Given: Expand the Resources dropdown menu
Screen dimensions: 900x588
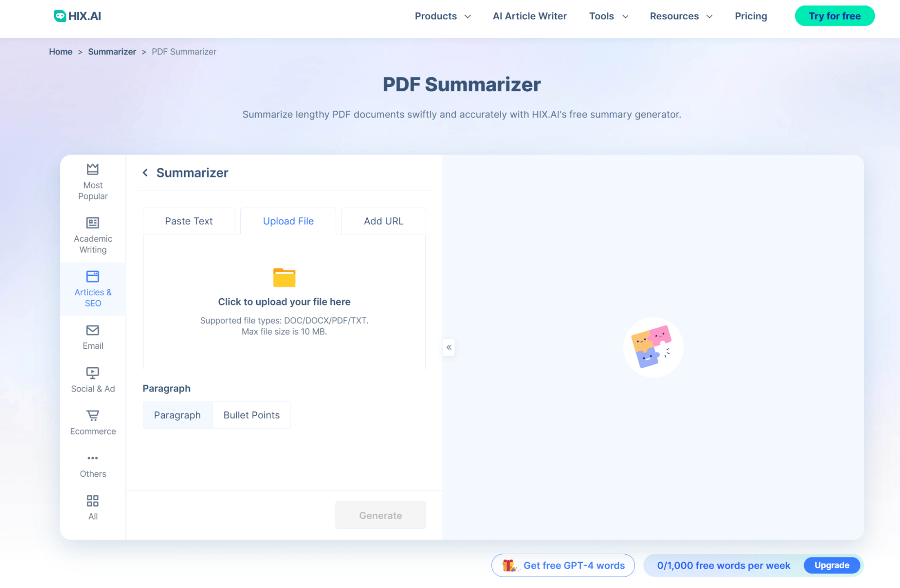Looking at the screenshot, I should click(x=681, y=16).
